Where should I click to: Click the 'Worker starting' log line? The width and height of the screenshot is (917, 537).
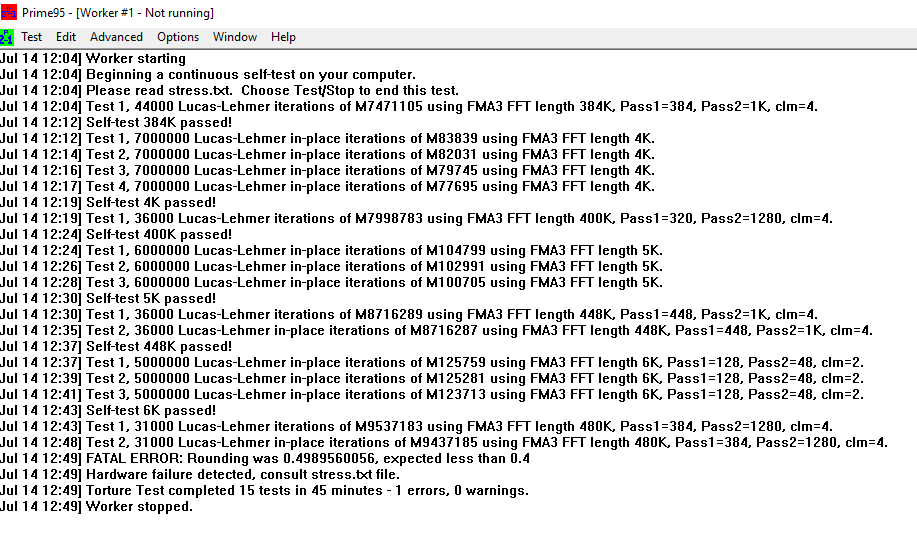coord(93,58)
